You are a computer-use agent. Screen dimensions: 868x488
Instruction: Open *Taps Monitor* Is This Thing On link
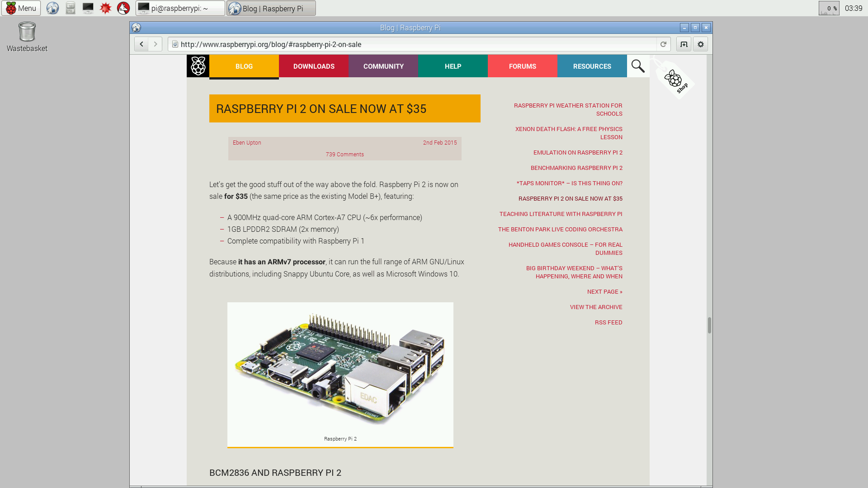tap(569, 183)
